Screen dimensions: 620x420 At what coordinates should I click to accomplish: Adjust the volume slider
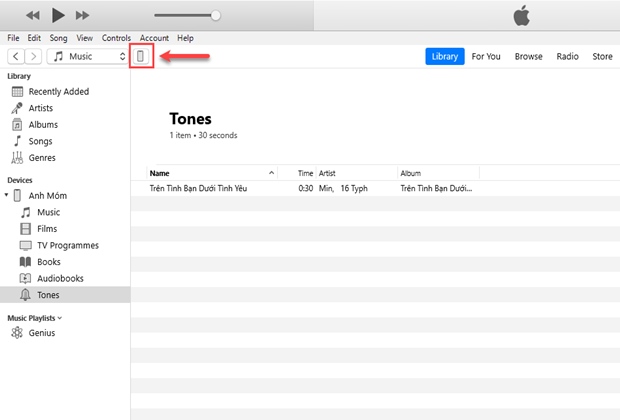pos(215,16)
